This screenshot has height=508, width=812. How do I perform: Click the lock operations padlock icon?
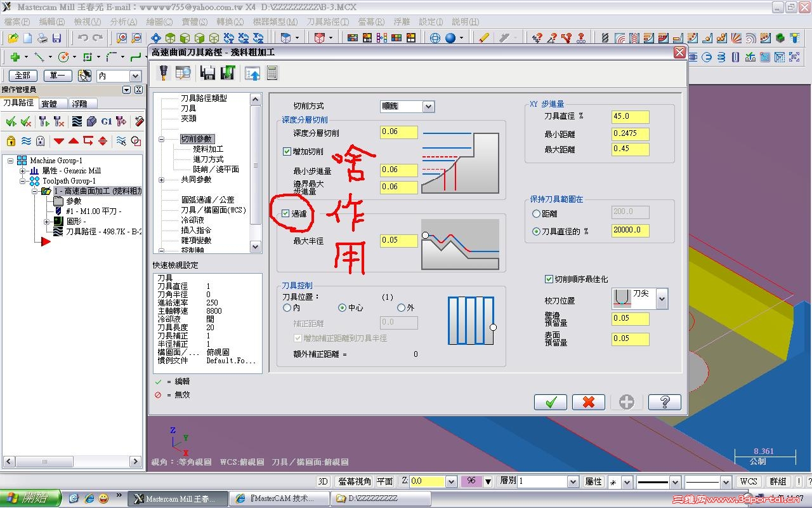[11, 141]
